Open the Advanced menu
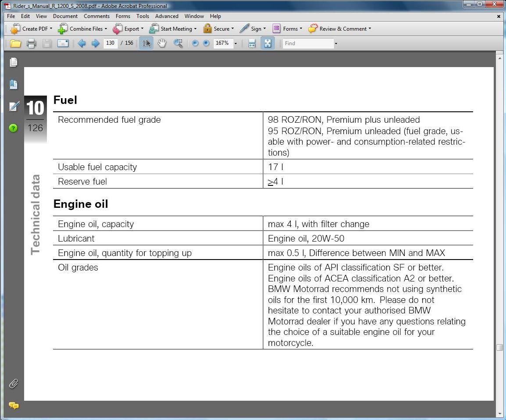 click(x=167, y=16)
